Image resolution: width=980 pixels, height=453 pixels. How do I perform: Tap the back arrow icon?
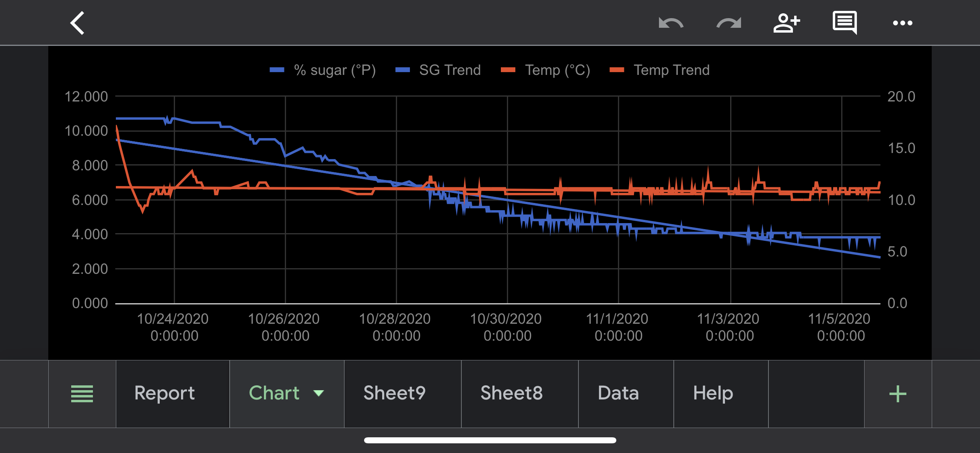(77, 23)
